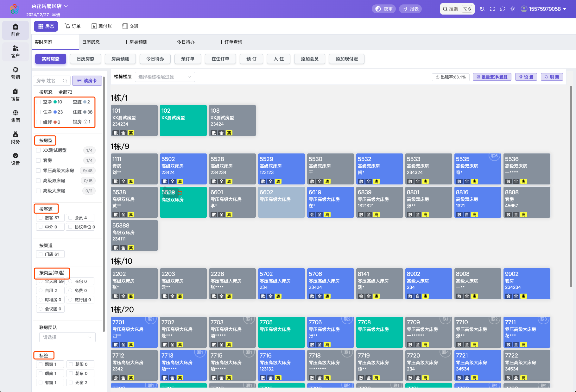The height and width of the screenshot is (392, 576).
Task: Switch to the 房类预测 tab
Action: (138, 42)
